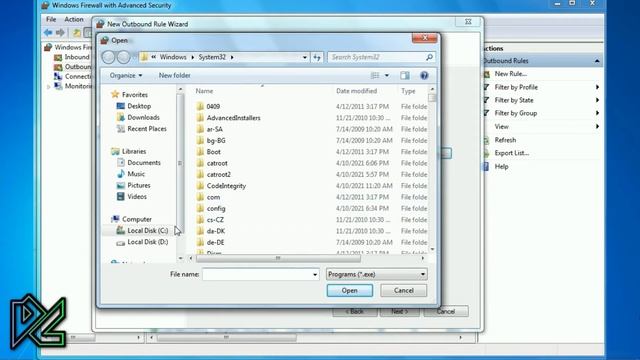This screenshot has height=360, width=640.
Task: Open the Organize dropdown menu
Action: point(126,76)
